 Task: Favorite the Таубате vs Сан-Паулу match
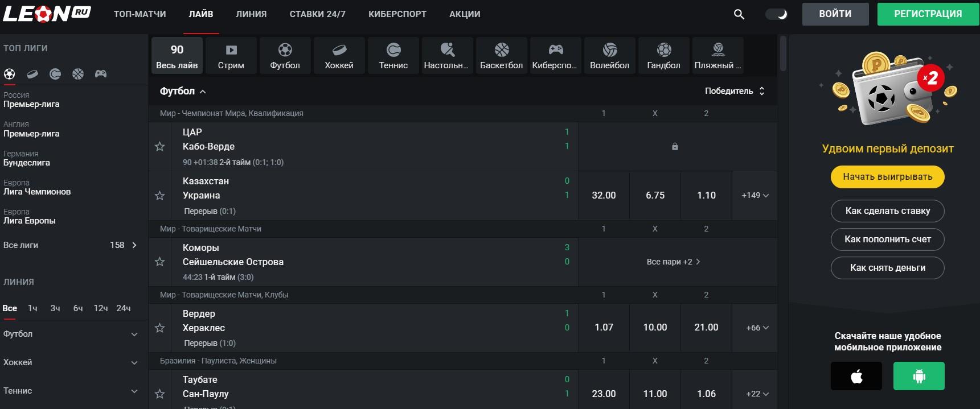(160, 394)
